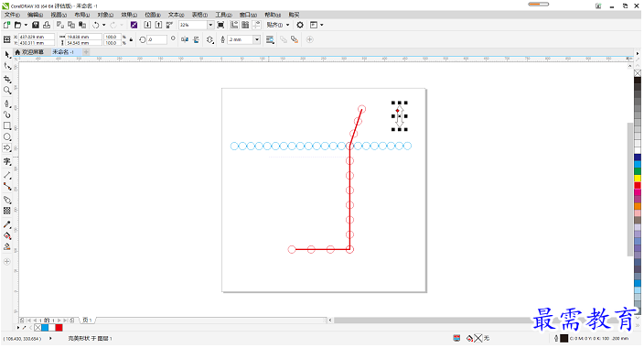Click the 购买 menu link

coord(294,15)
